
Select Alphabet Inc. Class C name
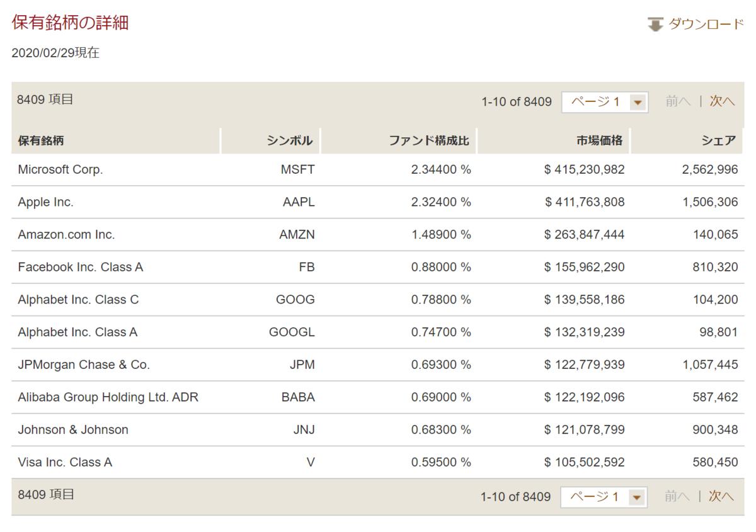[x=79, y=300]
